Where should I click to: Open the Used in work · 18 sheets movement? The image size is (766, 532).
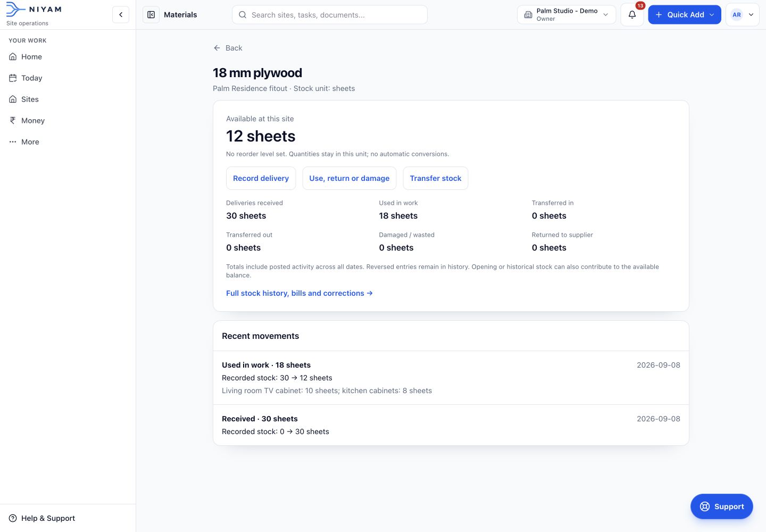click(x=451, y=378)
